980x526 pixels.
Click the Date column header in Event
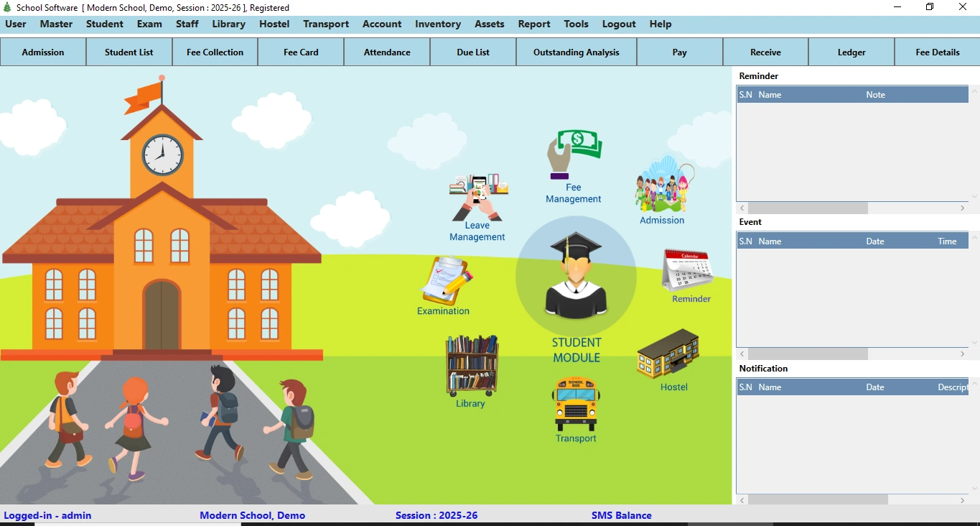pyautogui.click(x=874, y=241)
